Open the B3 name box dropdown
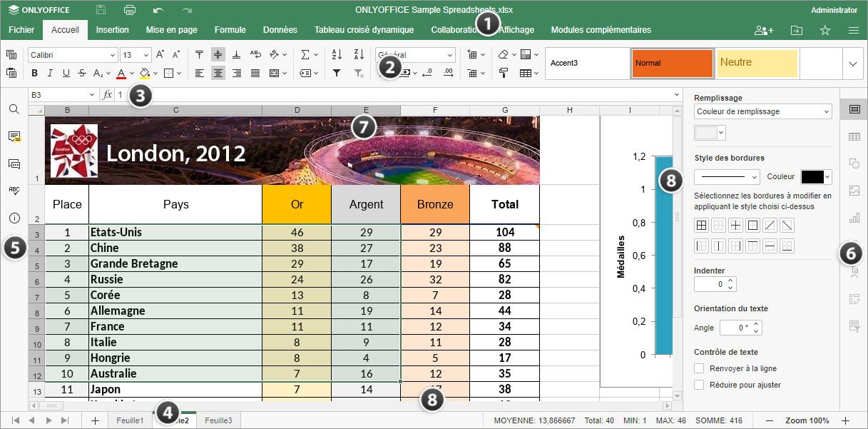Viewport: 868px width, 429px height. click(x=91, y=94)
